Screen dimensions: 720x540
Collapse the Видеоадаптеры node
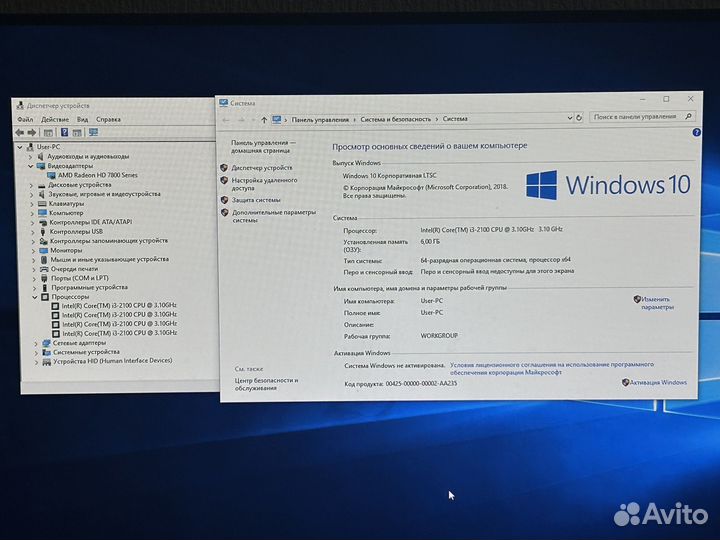point(30,166)
